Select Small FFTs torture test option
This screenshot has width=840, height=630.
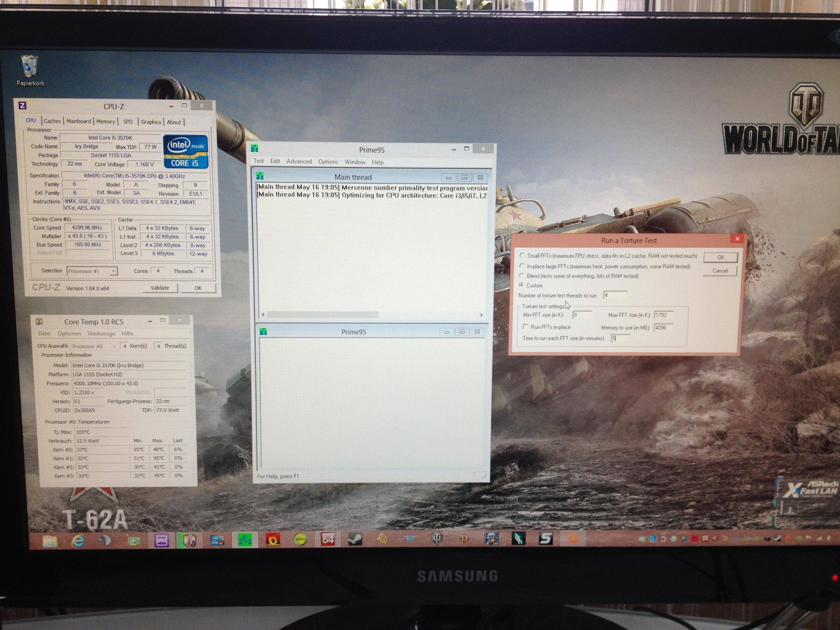pyautogui.click(x=523, y=256)
